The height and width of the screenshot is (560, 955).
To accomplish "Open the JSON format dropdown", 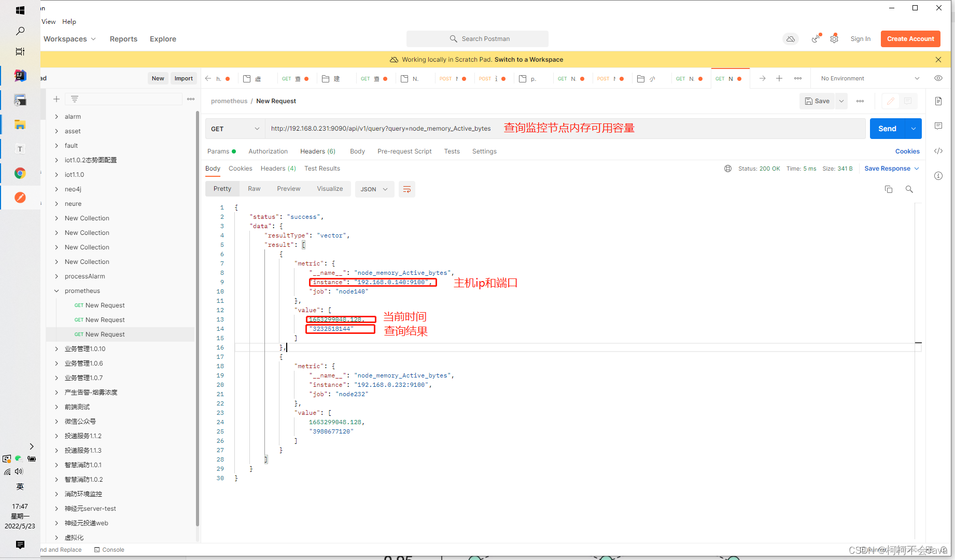I will (x=374, y=189).
